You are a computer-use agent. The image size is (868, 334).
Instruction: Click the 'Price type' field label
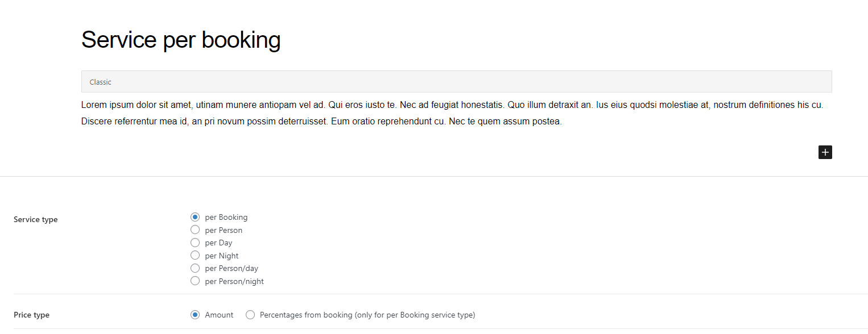pyautogui.click(x=31, y=315)
